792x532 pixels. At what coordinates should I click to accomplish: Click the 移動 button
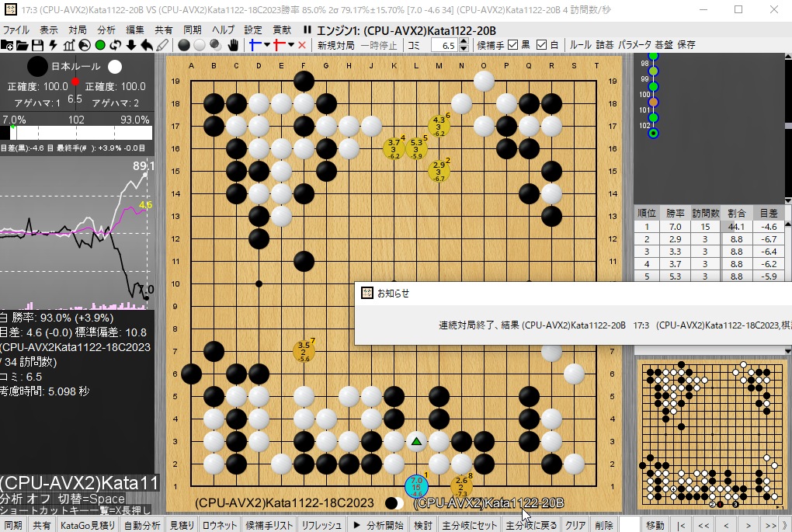tap(655, 526)
